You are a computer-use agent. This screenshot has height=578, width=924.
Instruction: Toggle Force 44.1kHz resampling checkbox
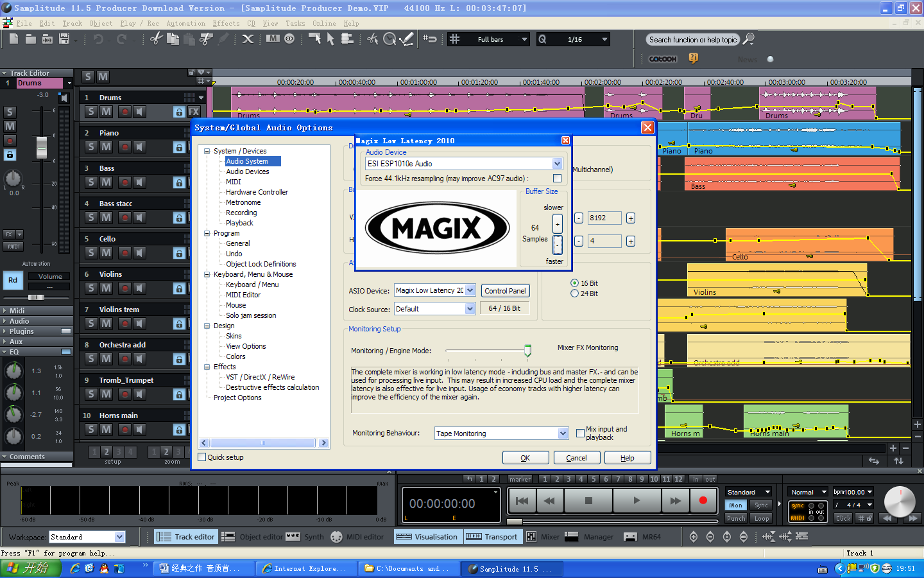[557, 179]
